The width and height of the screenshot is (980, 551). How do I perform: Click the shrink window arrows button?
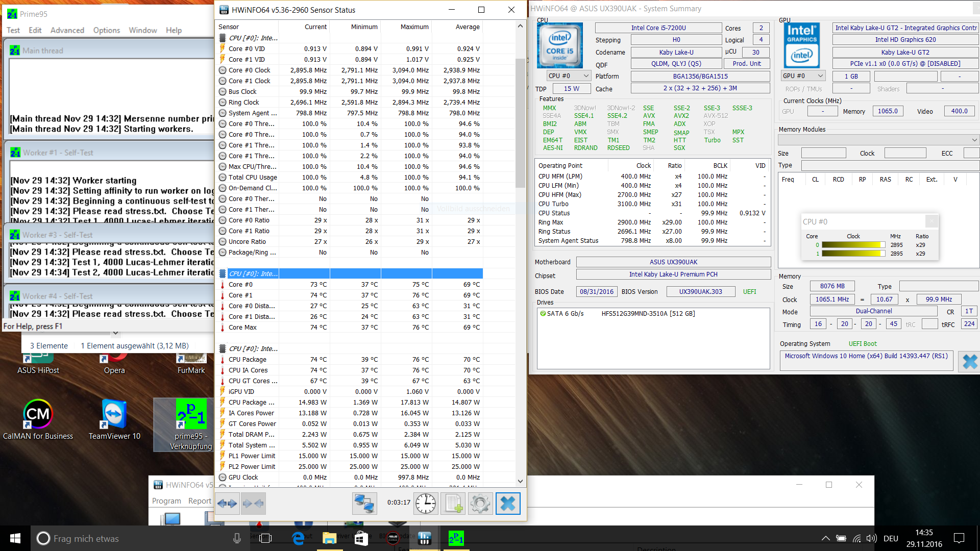coord(253,504)
